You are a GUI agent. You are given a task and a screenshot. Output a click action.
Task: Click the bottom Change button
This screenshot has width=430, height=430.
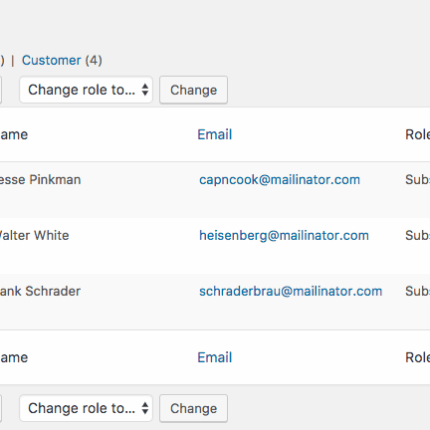click(193, 408)
